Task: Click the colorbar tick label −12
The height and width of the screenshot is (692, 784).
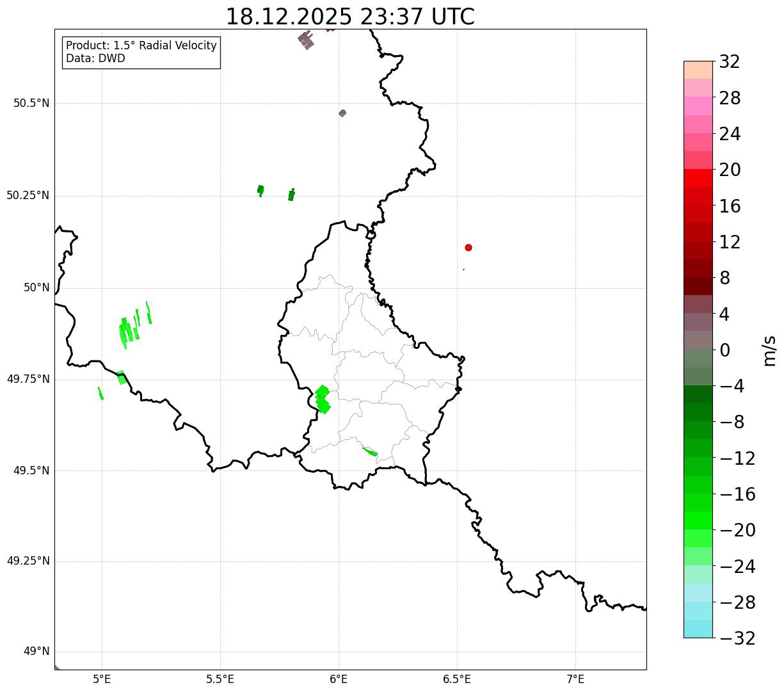Action: point(737,458)
